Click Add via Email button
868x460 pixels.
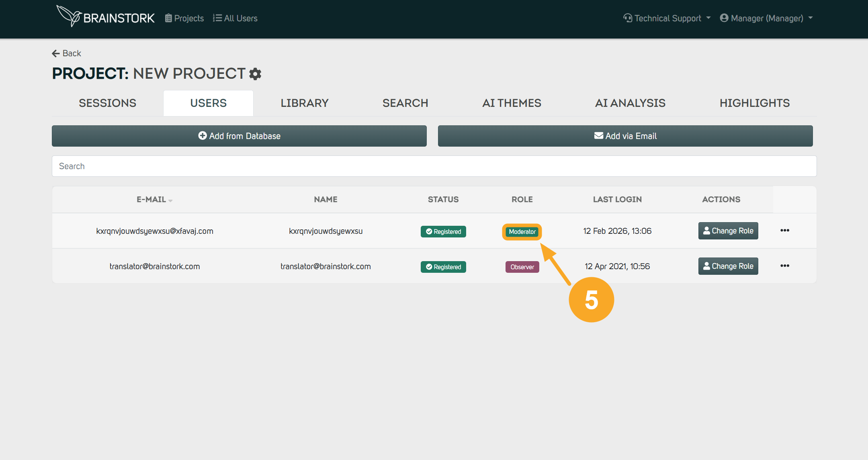(625, 136)
